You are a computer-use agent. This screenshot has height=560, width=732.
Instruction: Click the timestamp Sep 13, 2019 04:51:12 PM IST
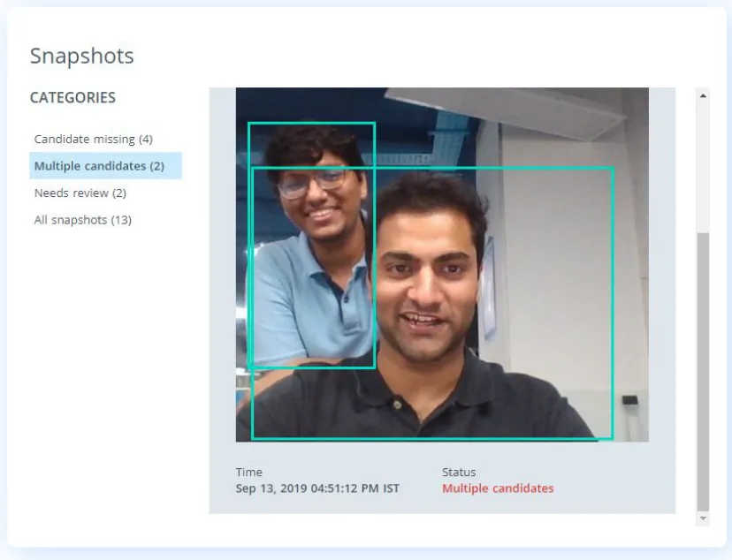click(x=317, y=488)
